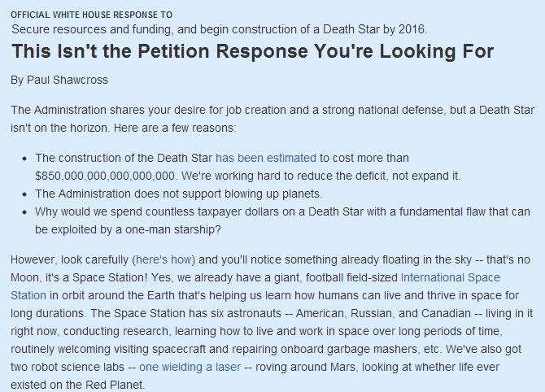
Task: Open the 'has been estimated' link
Action: pyautogui.click(x=266, y=158)
